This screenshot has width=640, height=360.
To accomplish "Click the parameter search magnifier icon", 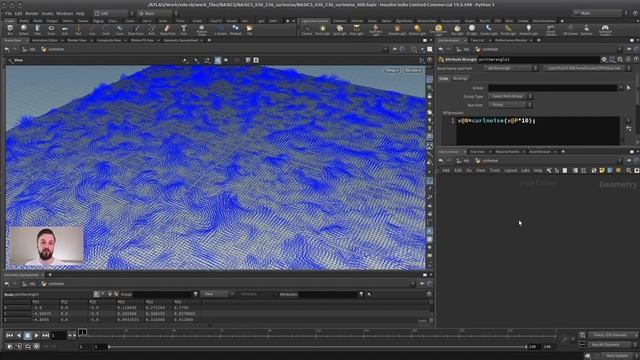I will pos(620,60).
